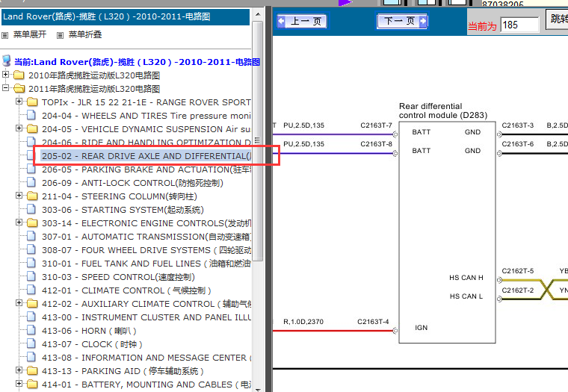The height and width of the screenshot is (392, 568).
Task: Click the 308-07 document page icon
Action: pyautogui.click(x=31, y=249)
